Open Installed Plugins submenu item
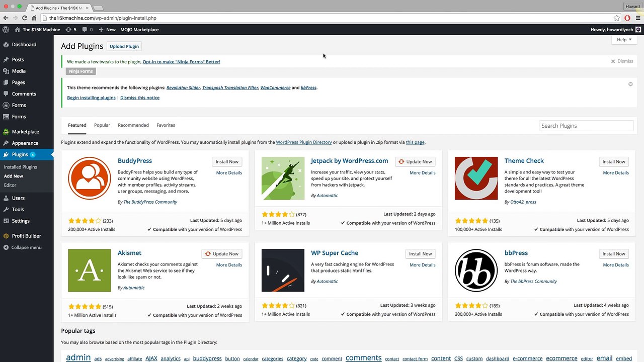The height and width of the screenshot is (362, 644). (21, 167)
